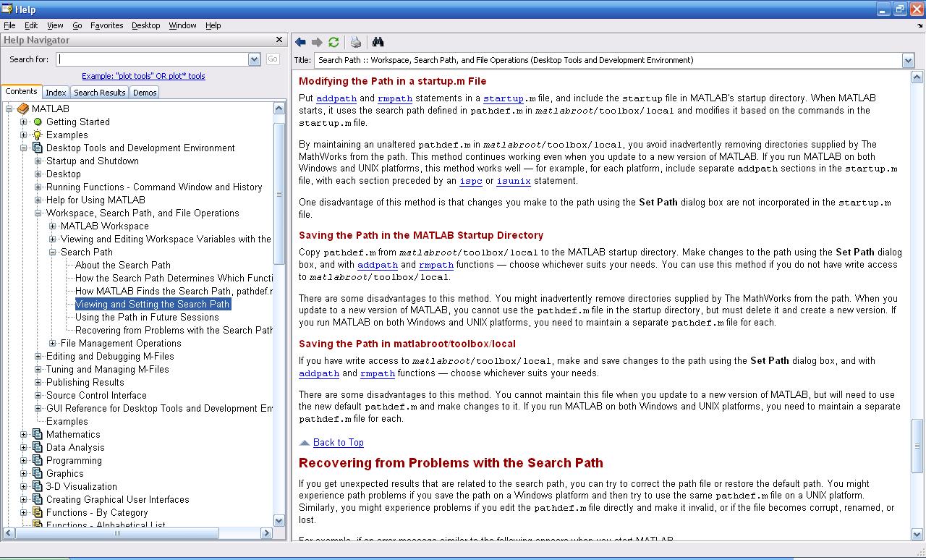Click the Go search button
Image resolution: width=926 pixels, height=560 pixels.
[273, 59]
